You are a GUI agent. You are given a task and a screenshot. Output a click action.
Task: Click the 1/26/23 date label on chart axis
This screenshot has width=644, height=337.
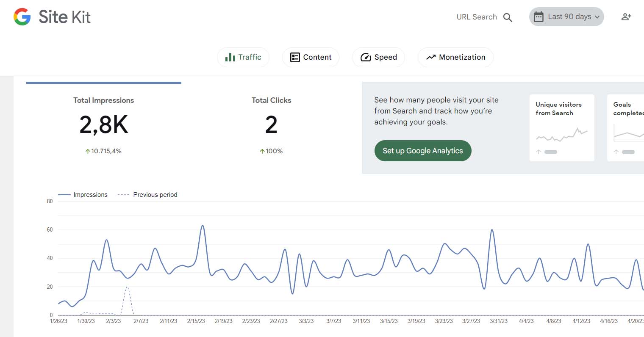point(58,321)
